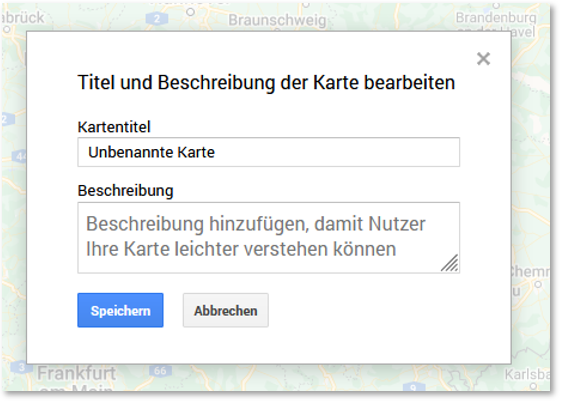Click the Kartentitel field label
The width and height of the screenshot is (561, 403).
click(x=114, y=127)
